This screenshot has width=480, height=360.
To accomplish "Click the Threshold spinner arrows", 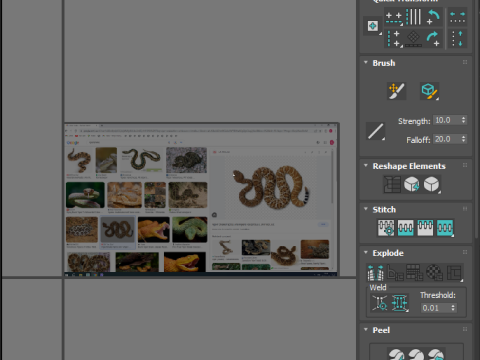I will pos(453,308).
